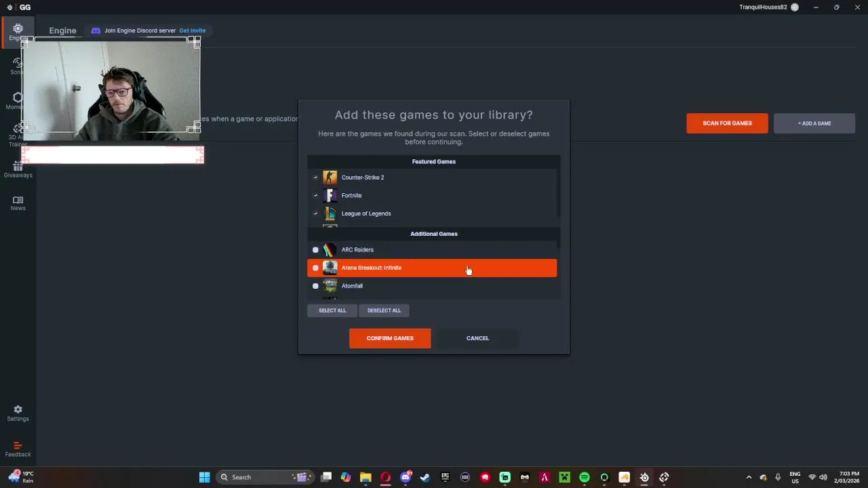Click the Featured Games list scrollbar
Screen dimensions: 868x488
(x=559, y=193)
